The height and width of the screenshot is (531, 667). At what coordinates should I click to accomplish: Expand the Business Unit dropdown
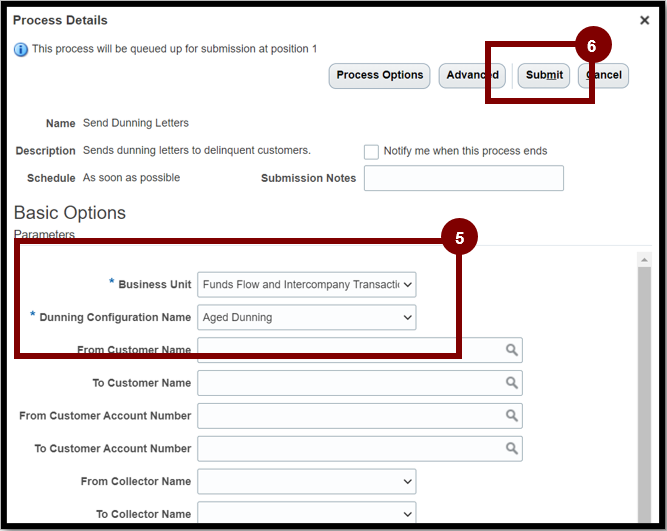point(408,285)
